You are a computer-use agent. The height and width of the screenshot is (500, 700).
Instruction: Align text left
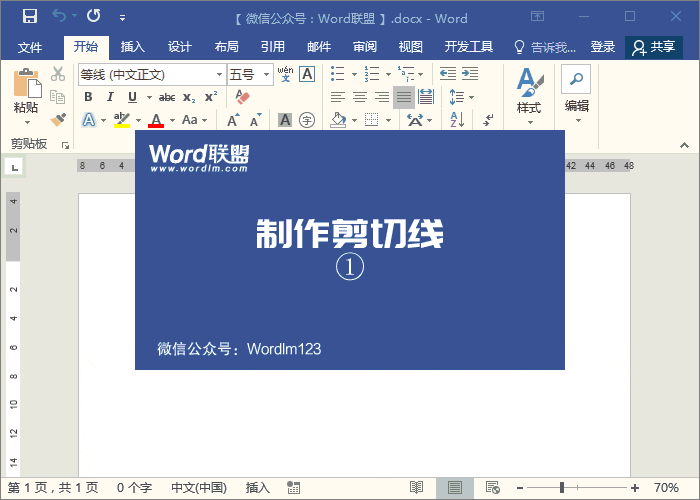click(338, 97)
